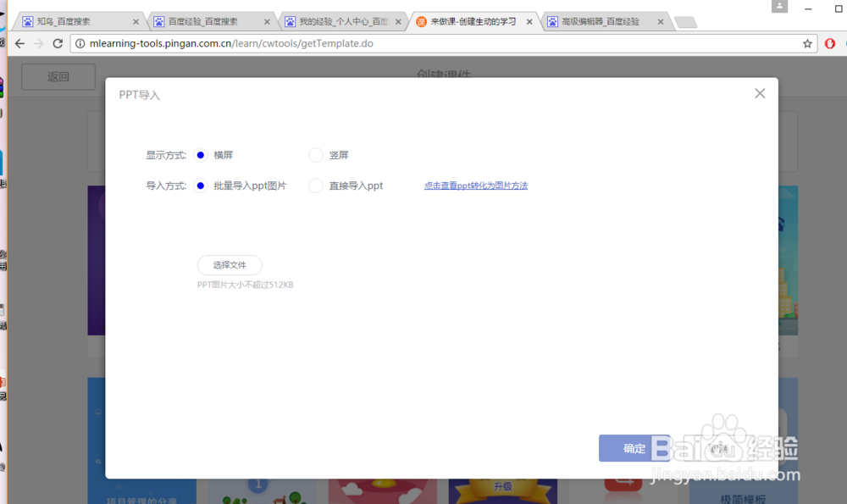Switch to the 高级编辑器_百度经验 tab
The width and height of the screenshot is (847, 504).
tap(606, 22)
